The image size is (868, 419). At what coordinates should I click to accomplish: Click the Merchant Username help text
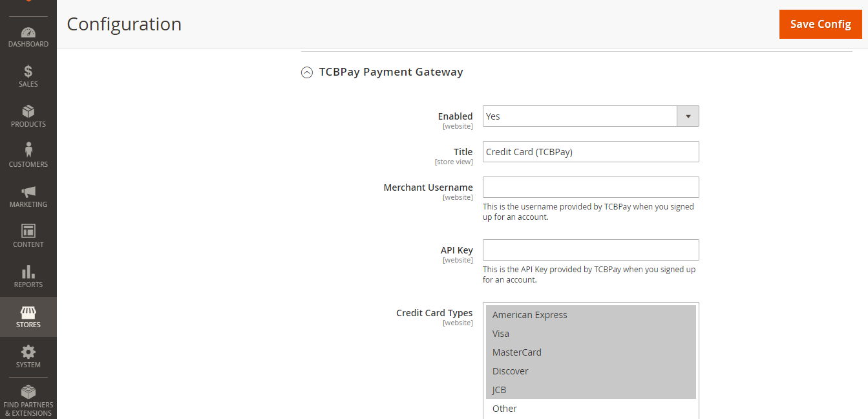click(x=588, y=212)
